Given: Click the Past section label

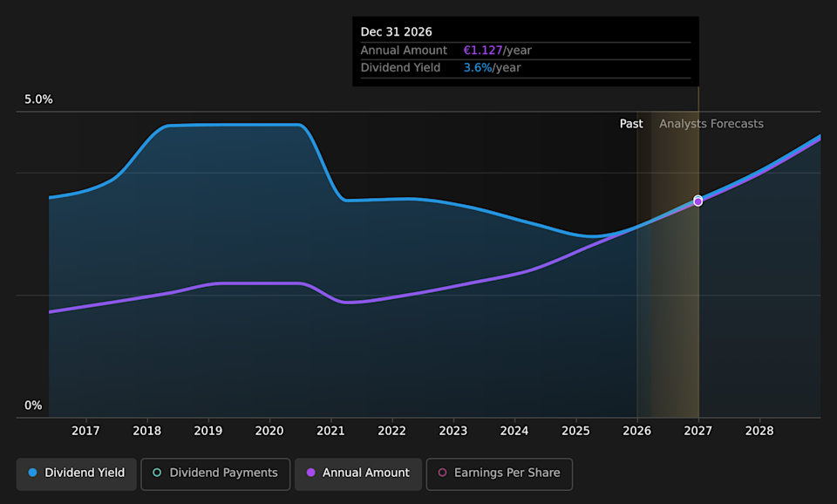Looking at the screenshot, I should tap(631, 124).
